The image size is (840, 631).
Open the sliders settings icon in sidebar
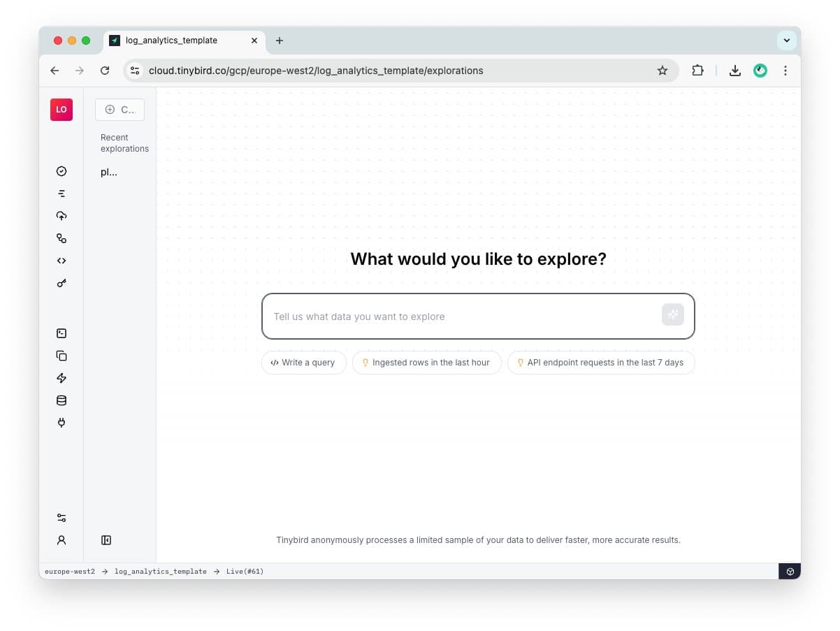click(x=61, y=518)
